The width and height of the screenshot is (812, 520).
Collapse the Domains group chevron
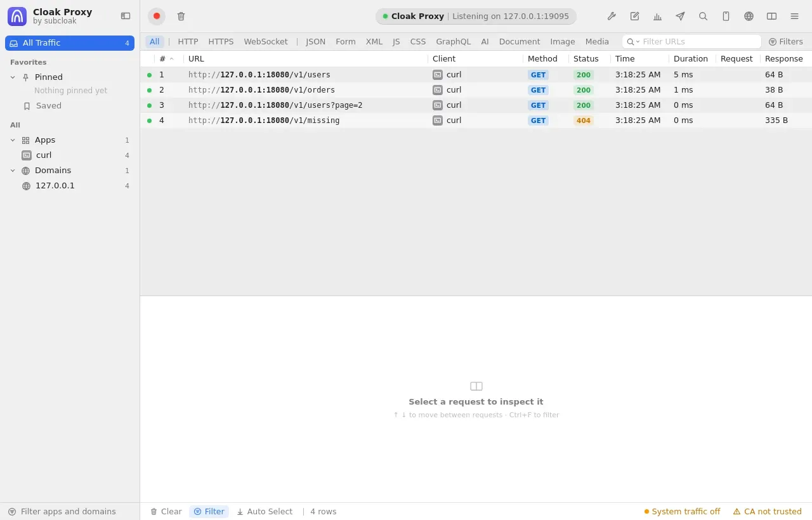[13, 171]
